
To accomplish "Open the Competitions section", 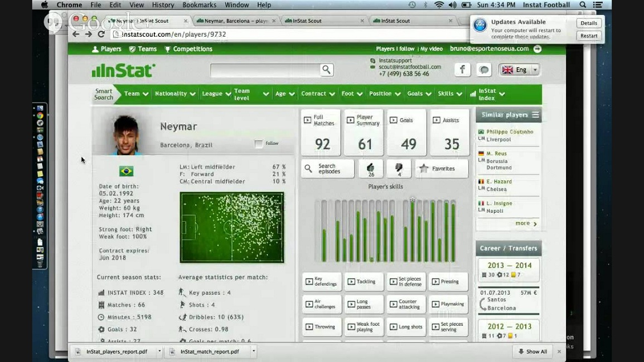I will (x=188, y=49).
